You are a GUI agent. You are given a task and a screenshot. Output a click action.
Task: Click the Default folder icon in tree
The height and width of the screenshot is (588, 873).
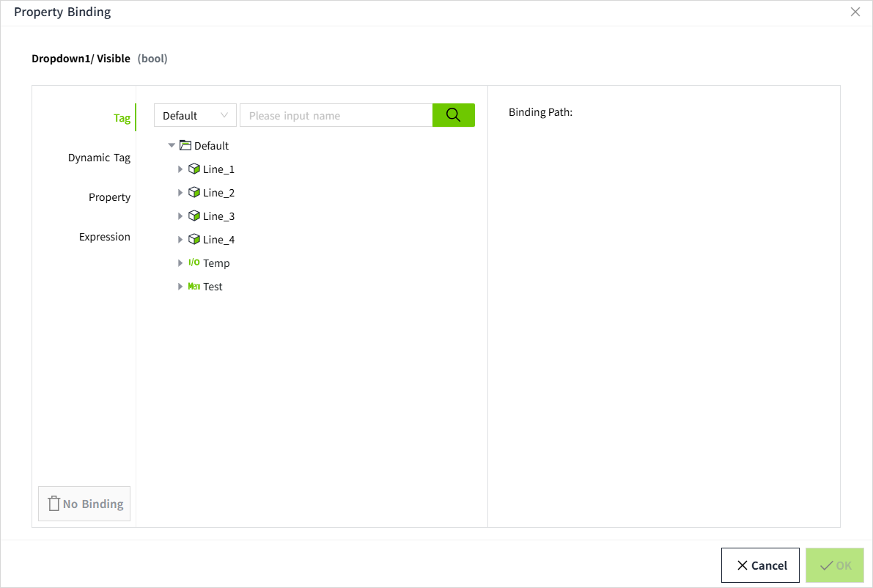(185, 145)
